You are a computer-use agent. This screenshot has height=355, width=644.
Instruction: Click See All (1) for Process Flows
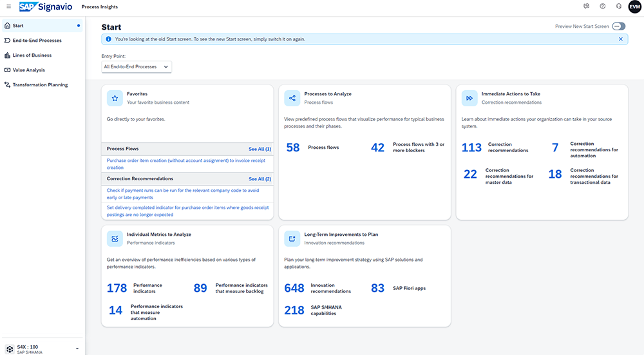pyautogui.click(x=260, y=149)
